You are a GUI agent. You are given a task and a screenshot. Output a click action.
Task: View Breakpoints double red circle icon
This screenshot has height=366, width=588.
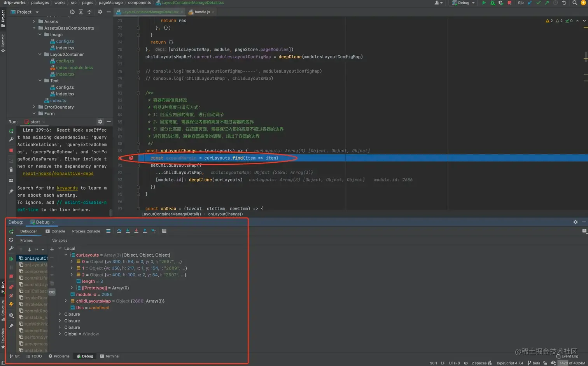click(11, 287)
